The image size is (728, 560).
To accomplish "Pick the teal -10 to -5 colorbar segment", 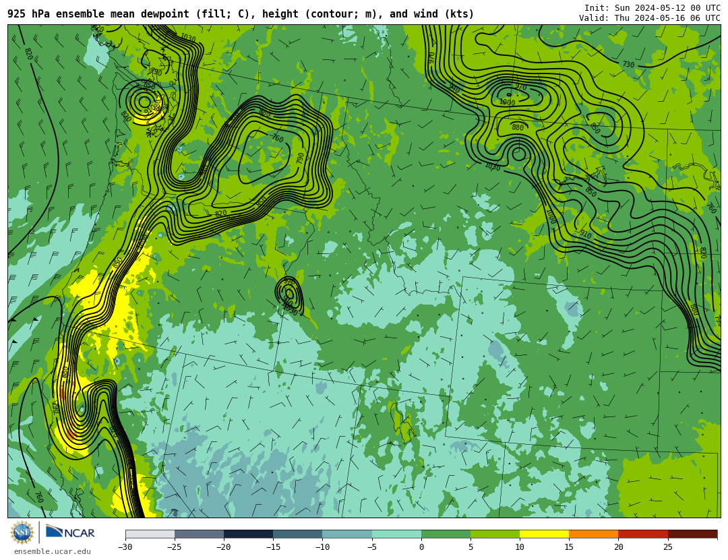I will 347,534.
